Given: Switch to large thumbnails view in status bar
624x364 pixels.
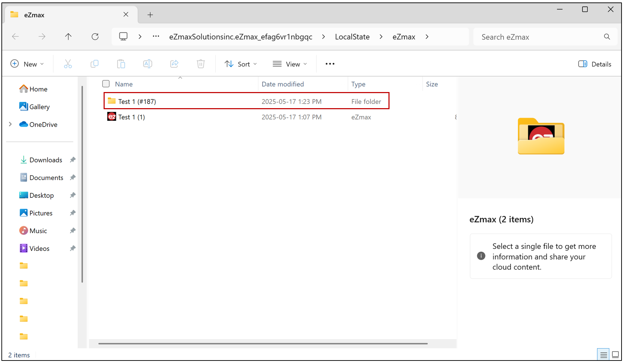Looking at the screenshot, I should click(x=615, y=355).
